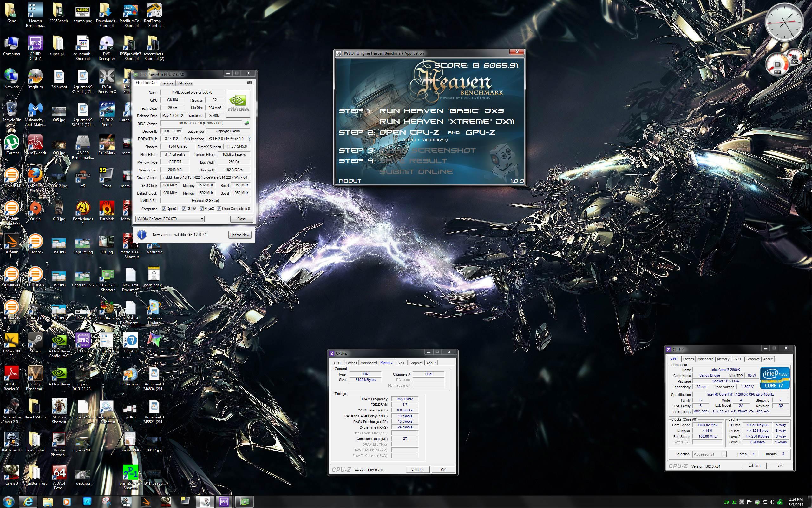Toggle the CUDA checkbox in GPU-Z

coord(184,208)
